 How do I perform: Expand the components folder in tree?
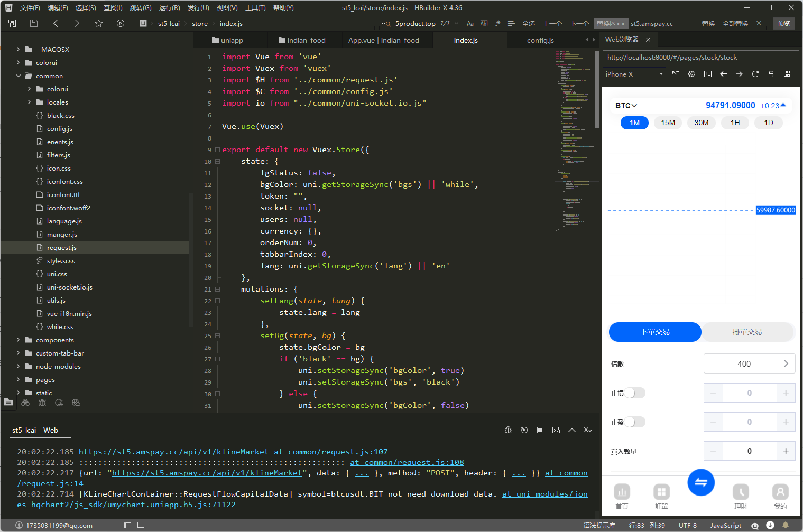pyautogui.click(x=19, y=340)
